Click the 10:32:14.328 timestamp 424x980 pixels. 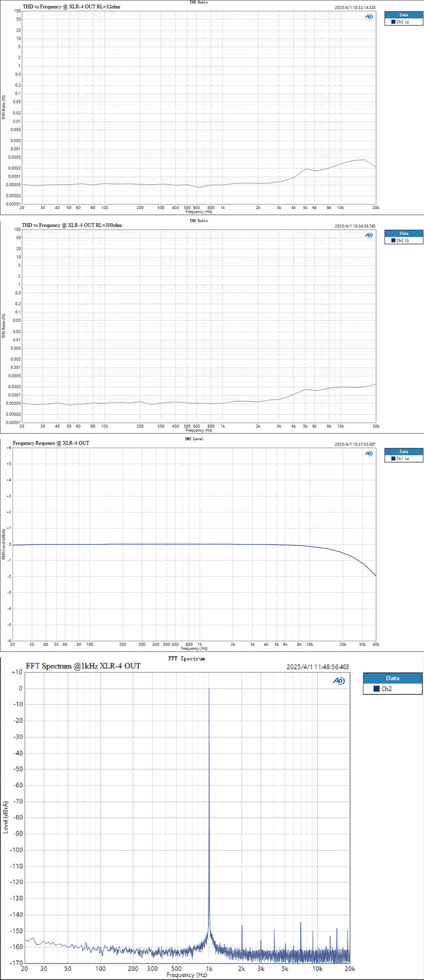[355, 8]
